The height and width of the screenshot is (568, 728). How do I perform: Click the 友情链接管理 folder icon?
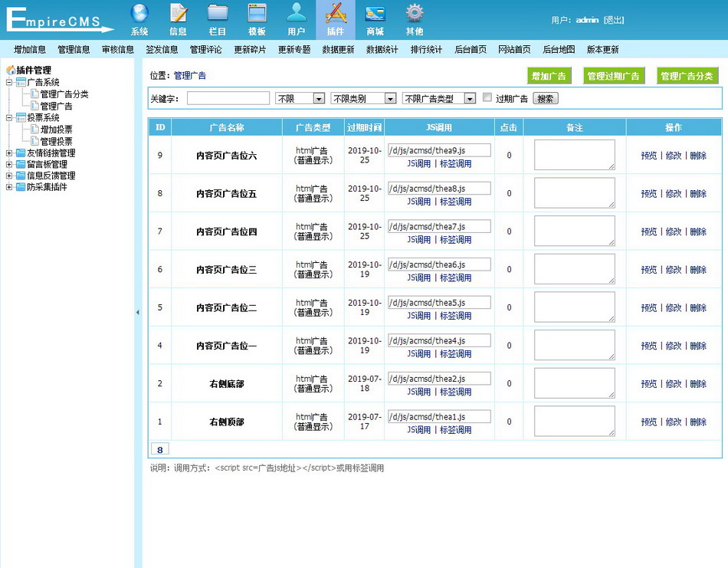(21, 153)
